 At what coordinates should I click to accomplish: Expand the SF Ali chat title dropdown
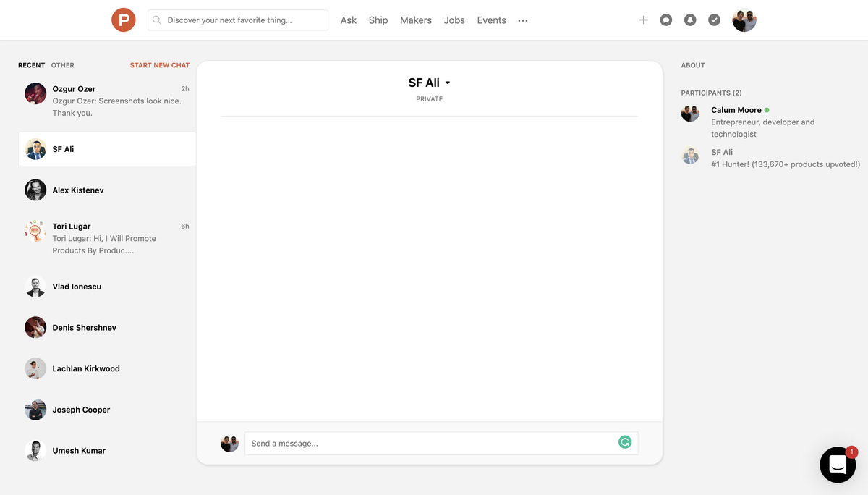tap(448, 83)
